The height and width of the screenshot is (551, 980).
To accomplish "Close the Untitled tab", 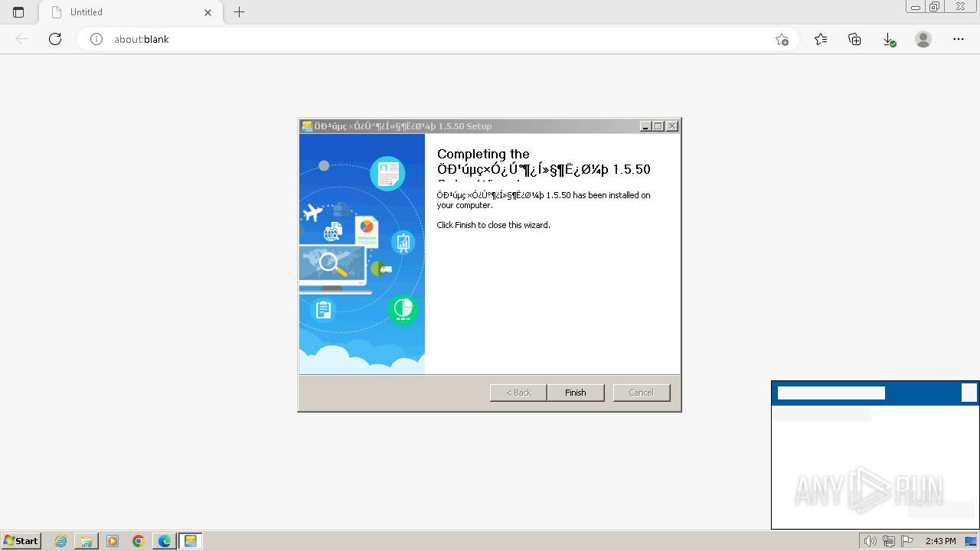I will click(x=207, y=12).
